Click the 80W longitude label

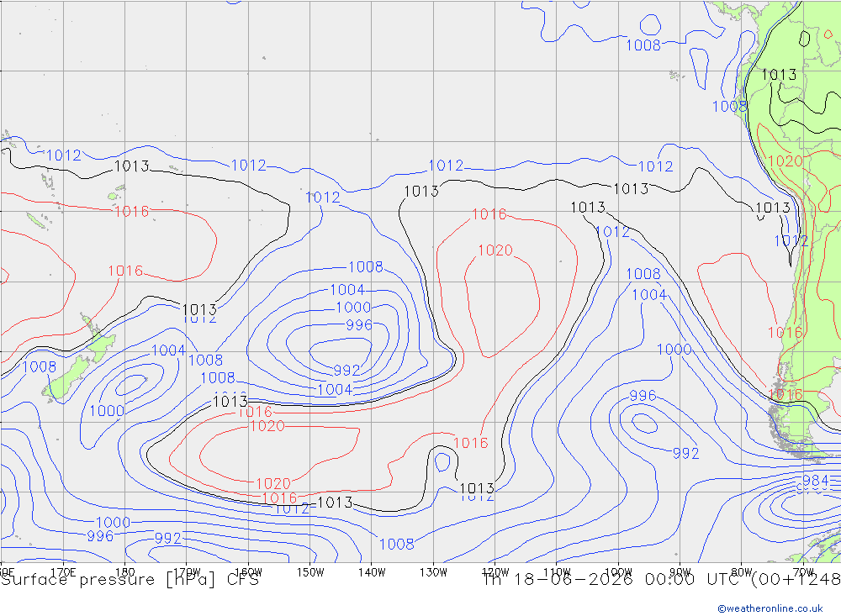coord(742,572)
